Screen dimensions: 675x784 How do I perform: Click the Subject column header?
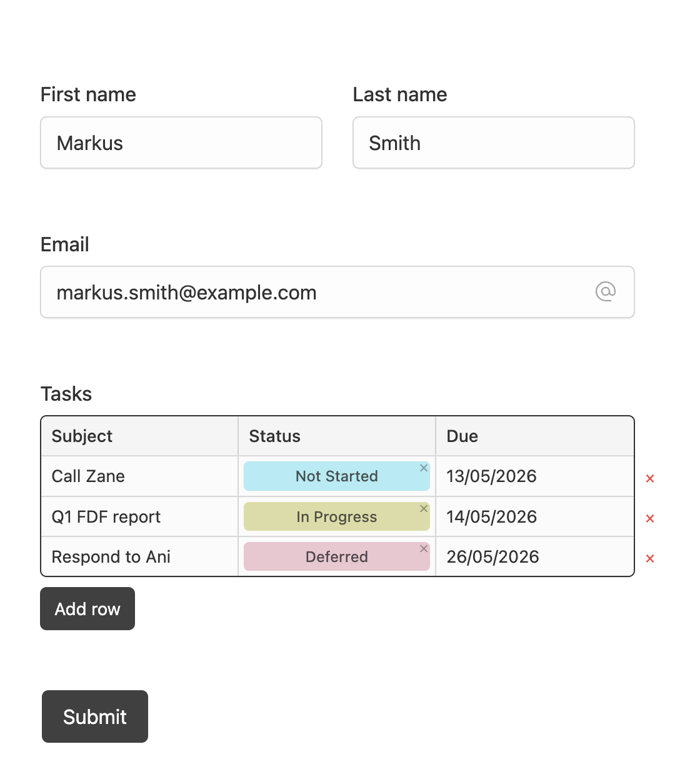[139, 436]
